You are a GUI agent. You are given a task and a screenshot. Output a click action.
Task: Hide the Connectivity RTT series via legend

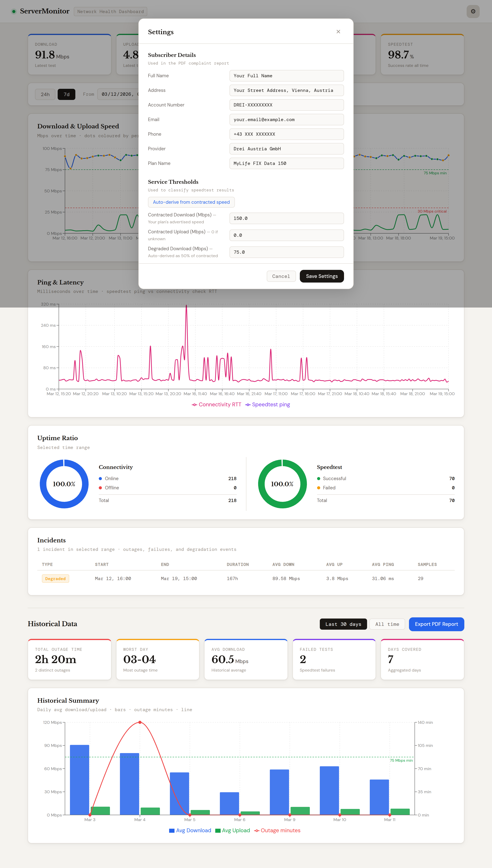[x=216, y=404]
